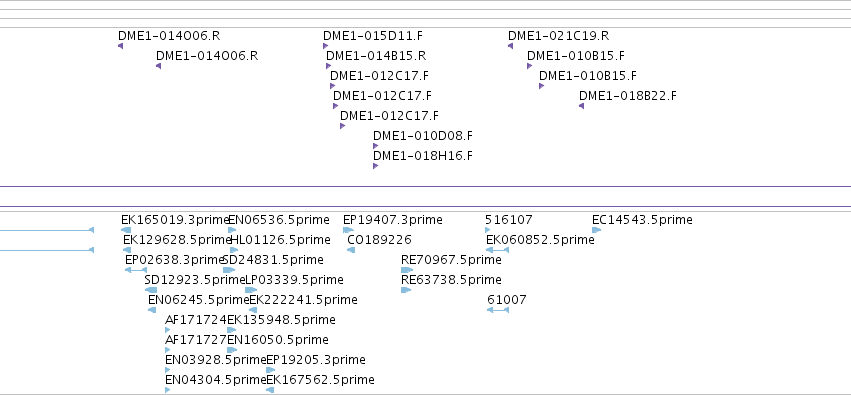This screenshot has height=395, width=851.
Task: Open details for DME1-018H16.F
Action: [x=423, y=156]
